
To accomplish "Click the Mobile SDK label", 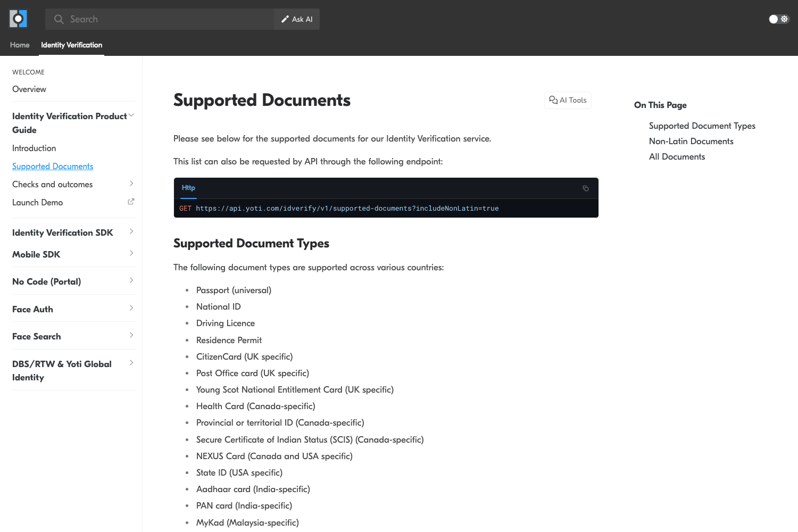I will coord(36,254).
